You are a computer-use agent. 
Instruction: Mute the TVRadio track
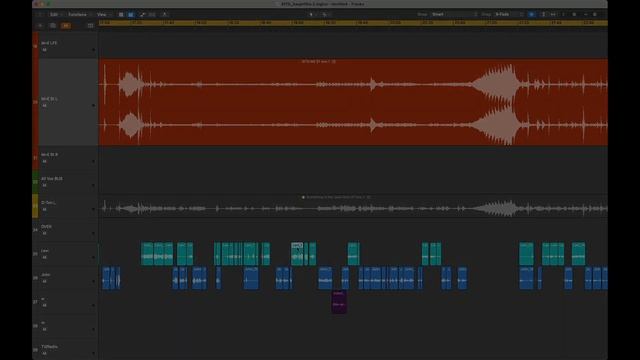click(44, 353)
